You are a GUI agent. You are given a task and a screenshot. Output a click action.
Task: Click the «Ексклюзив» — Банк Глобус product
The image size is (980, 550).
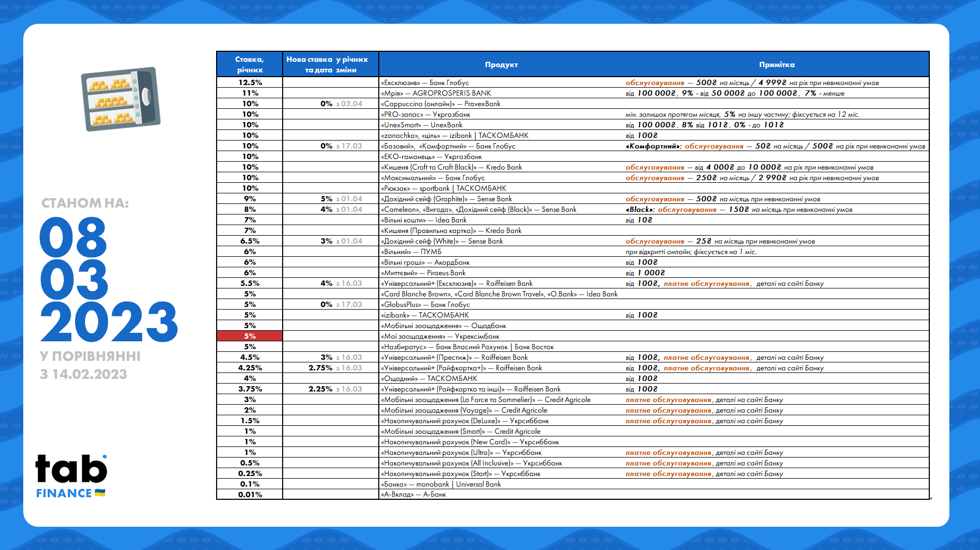(425, 82)
